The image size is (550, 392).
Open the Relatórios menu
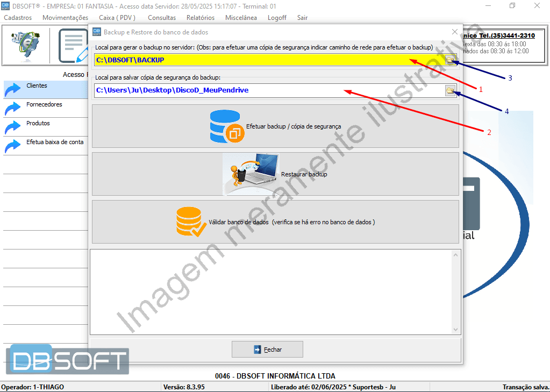point(201,18)
